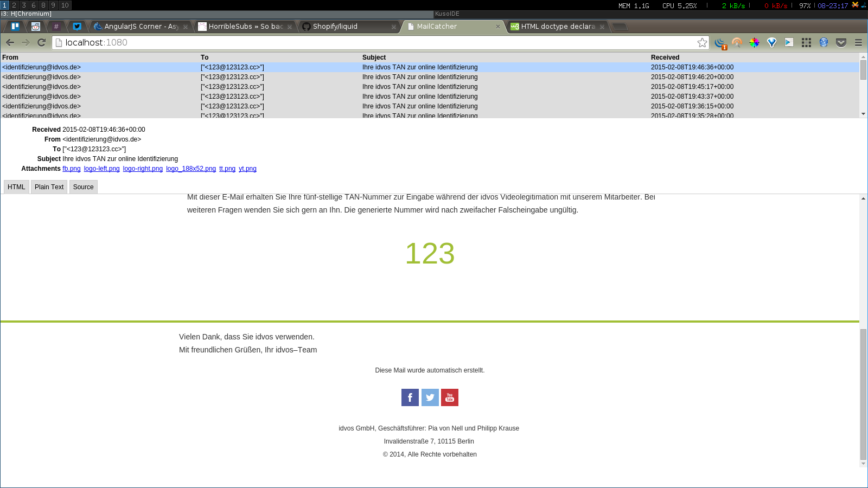Switch to Shopify/liquid browser tab
The image size is (868, 488).
tap(349, 26)
